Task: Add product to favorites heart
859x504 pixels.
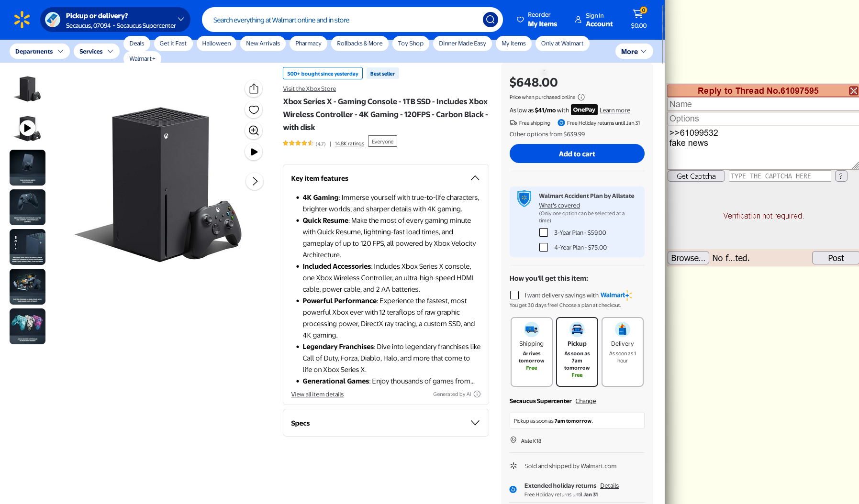Action: 254,110
